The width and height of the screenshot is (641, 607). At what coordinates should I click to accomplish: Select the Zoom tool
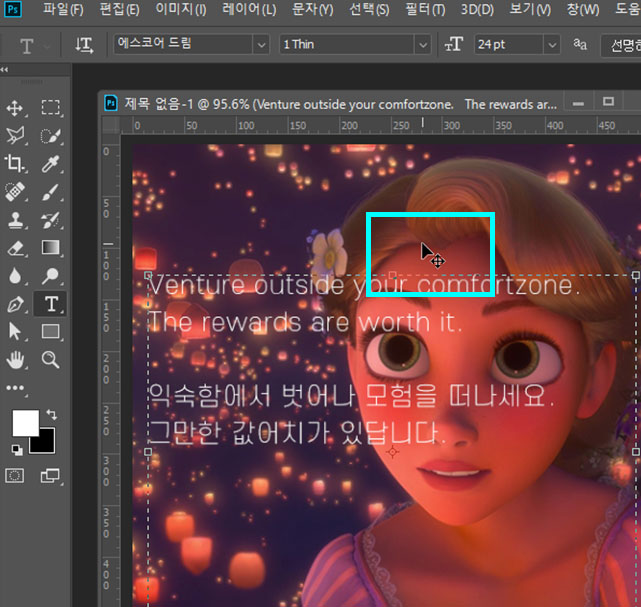coord(50,360)
